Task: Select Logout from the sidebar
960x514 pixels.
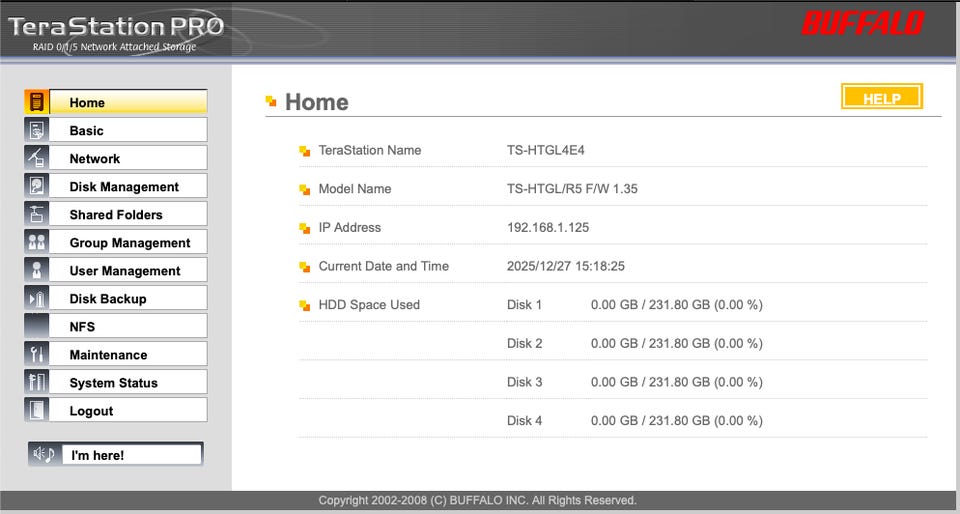Action: [x=128, y=411]
